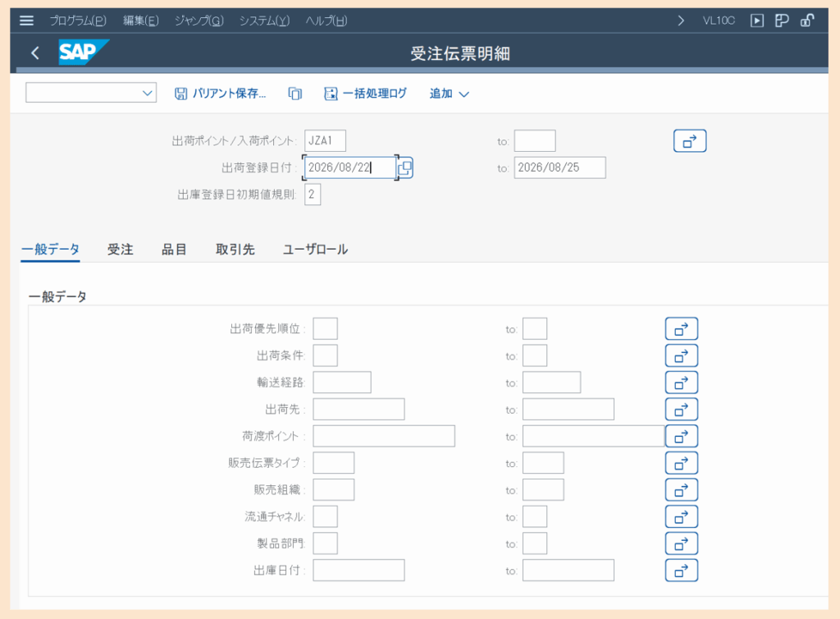The image size is (840, 619).
Task: Click the 販売組織 from field
Action: pyautogui.click(x=334, y=489)
